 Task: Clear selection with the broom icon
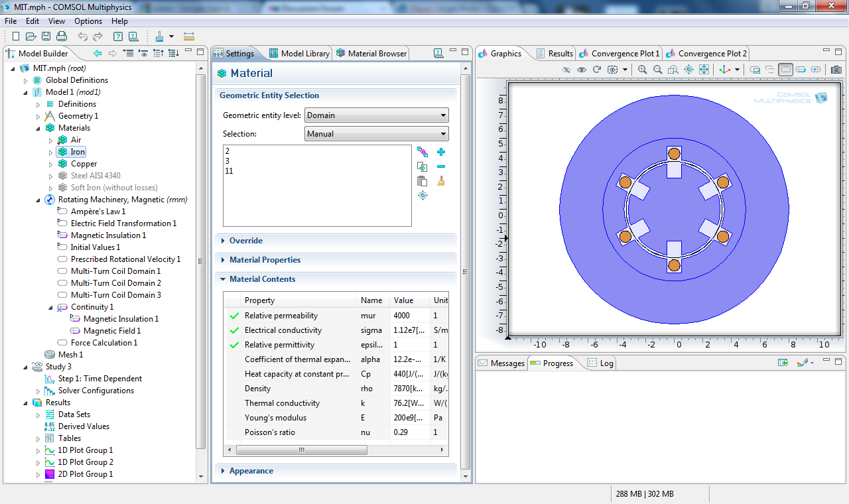pos(441,181)
